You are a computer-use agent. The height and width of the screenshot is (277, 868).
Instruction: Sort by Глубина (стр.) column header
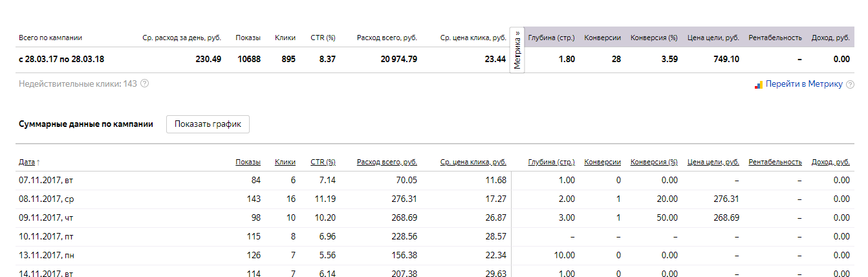click(x=552, y=162)
